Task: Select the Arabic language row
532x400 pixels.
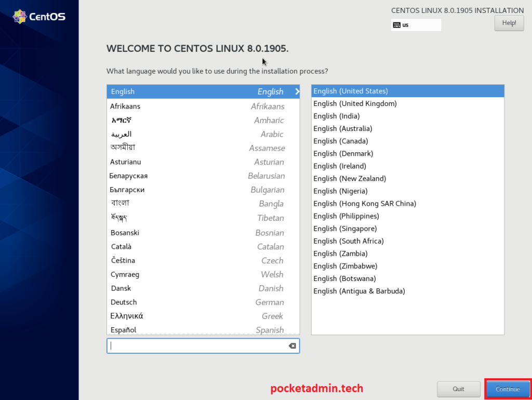Action: (x=203, y=134)
